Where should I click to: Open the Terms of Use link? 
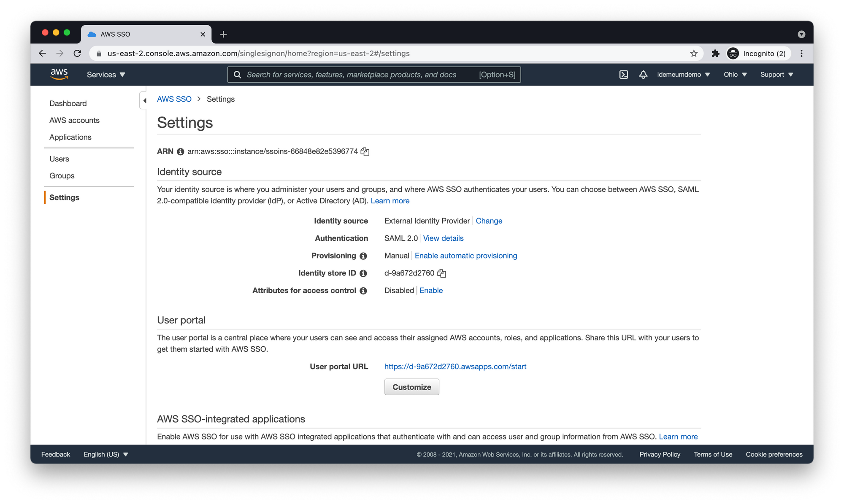[713, 454]
